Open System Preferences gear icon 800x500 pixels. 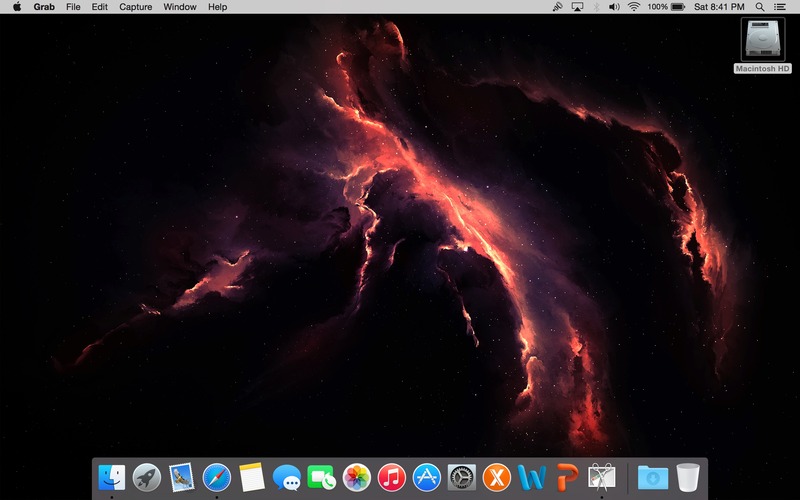[x=461, y=478]
